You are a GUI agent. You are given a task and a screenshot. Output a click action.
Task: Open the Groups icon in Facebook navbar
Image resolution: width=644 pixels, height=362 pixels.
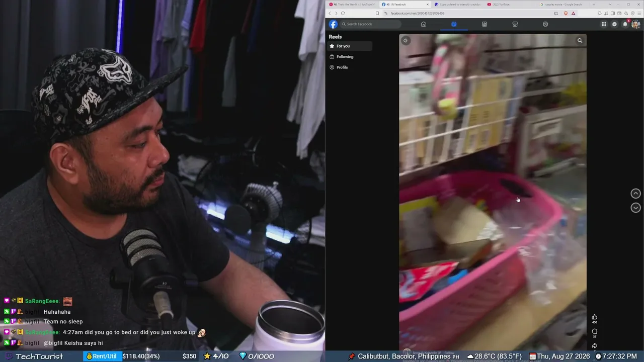(545, 24)
